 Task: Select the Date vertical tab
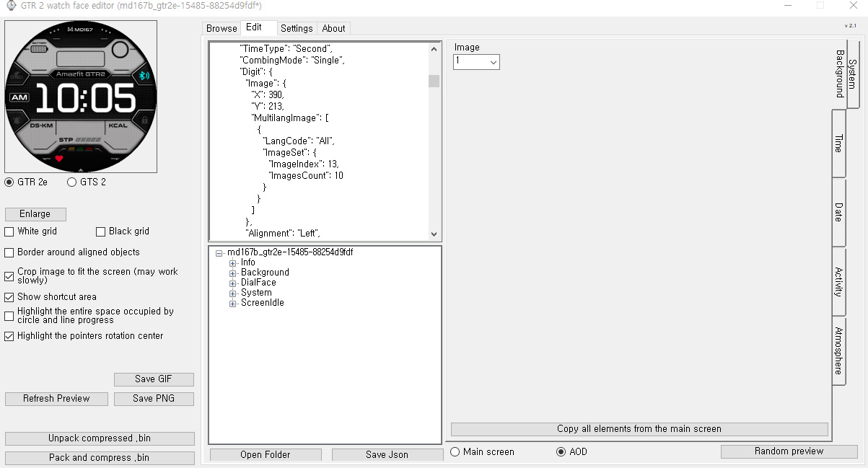pyautogui.click(x=838, y=212)
